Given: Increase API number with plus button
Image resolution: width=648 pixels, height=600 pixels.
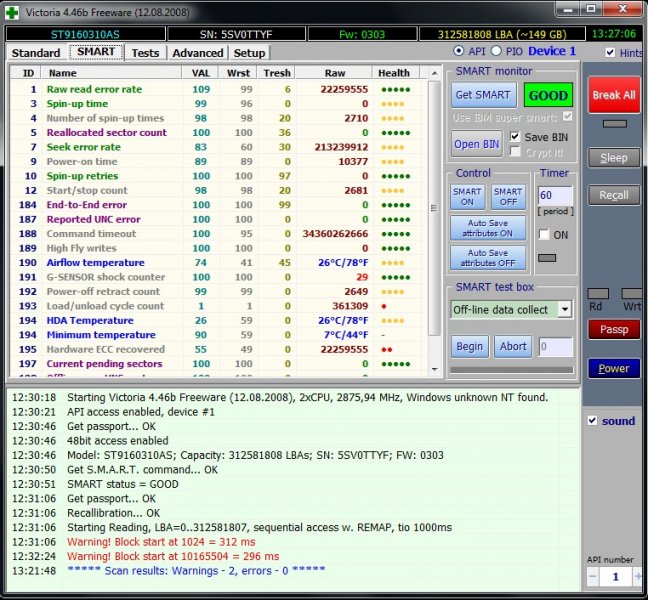Looking at the screenshot, I should coord(636,578).
